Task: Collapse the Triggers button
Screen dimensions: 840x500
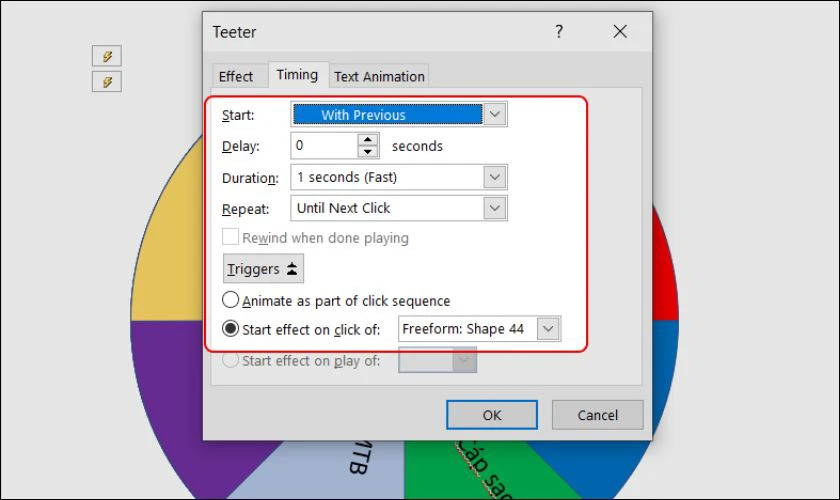Action: click(x=263, y=268)
